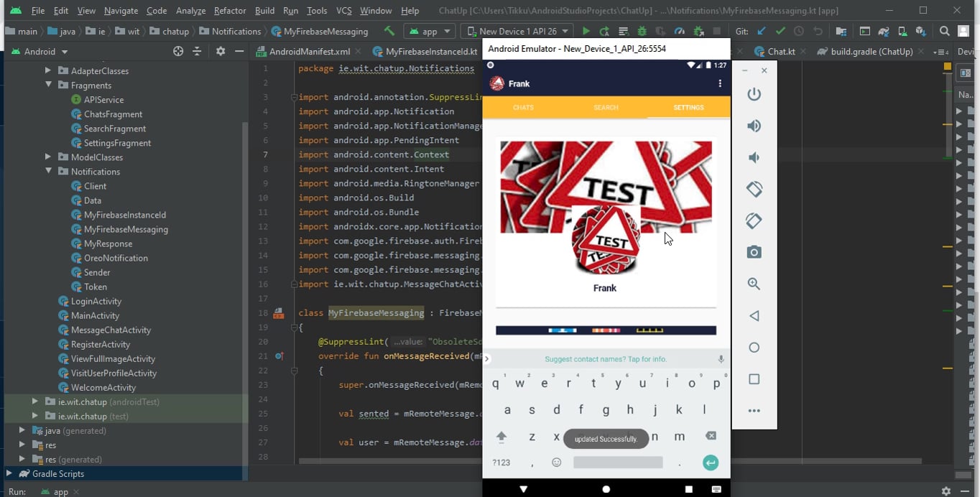Screen dimensions: 980x497
Task: Click Select Opened File target icon
Action: coord(178,51)
